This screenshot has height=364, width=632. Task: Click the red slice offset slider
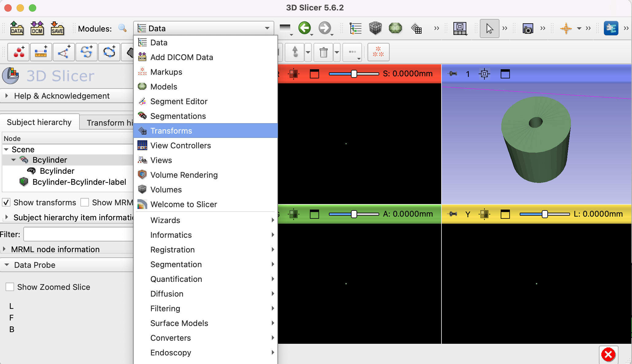pos(354,74)
